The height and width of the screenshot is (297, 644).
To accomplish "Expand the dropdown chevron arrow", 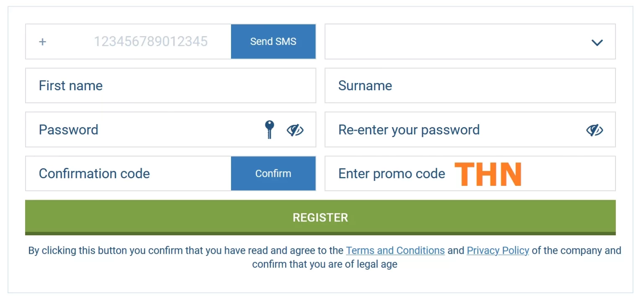I will click(x=597, y=42).
